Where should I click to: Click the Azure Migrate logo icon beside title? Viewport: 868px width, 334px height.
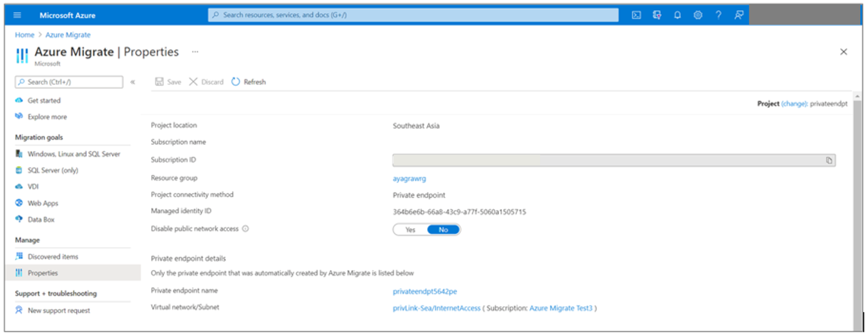22,56
